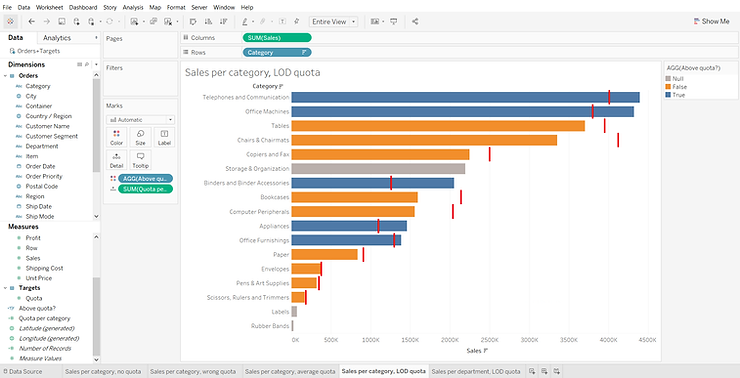Open the Tooltip marks card
Image resolution: width=740 pixels, height=378 pixels.
141,160
